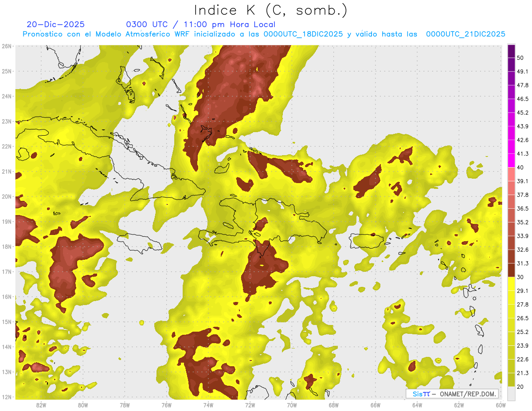Pick the magenta colorbar segment between 41.3 and 42.6
Viewport: 532px width, 411px height.
click(511, 147)
